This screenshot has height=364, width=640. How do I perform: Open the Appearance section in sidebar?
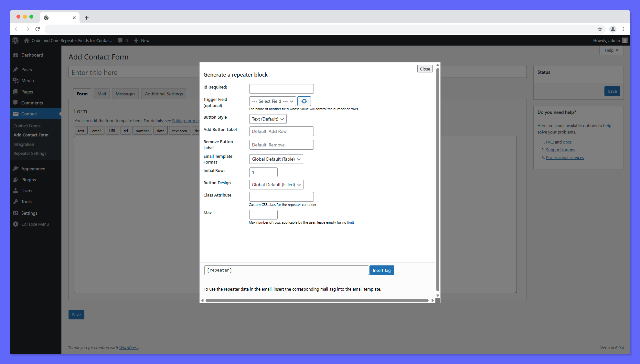tap(33, 169)
